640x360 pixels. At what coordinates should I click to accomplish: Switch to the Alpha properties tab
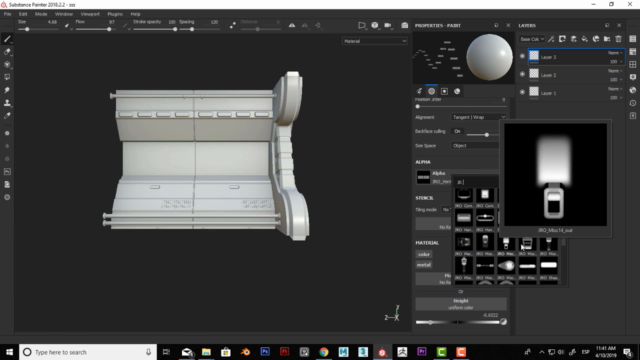431,91
